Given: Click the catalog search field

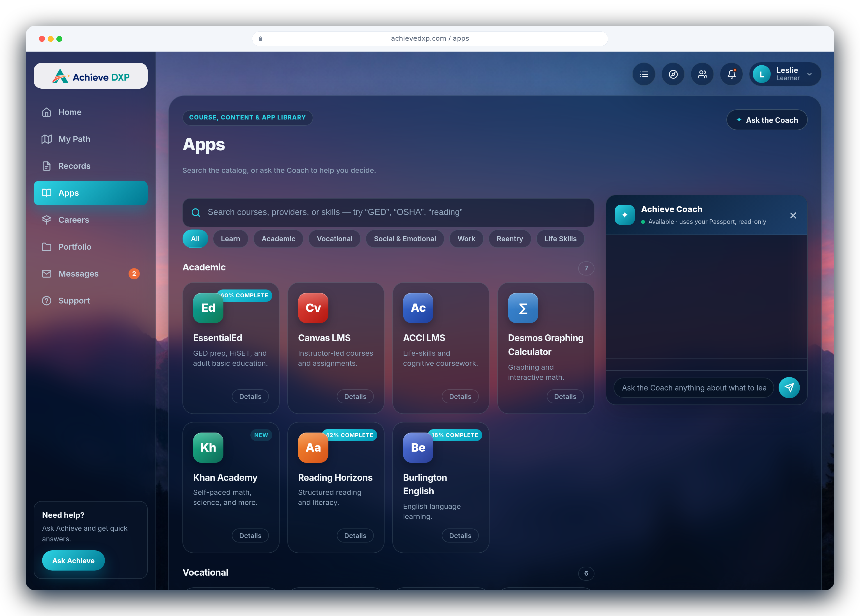Looking at the screenshot, I should (x=388, y=212).
